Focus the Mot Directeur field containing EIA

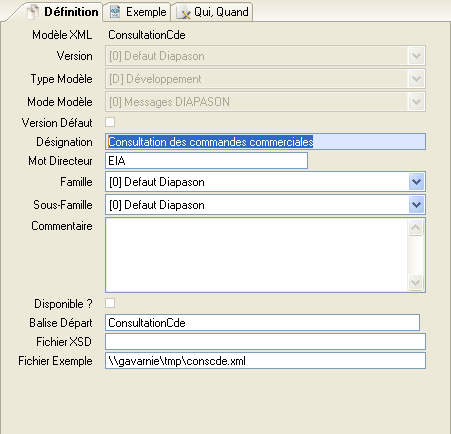[x=206, y=161]
